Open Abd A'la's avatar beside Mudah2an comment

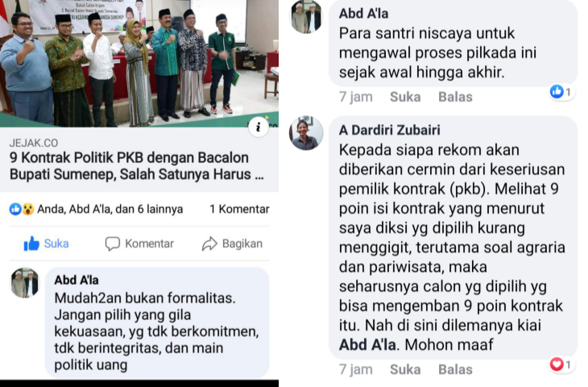pyautogui.click(x=25, y=283)
